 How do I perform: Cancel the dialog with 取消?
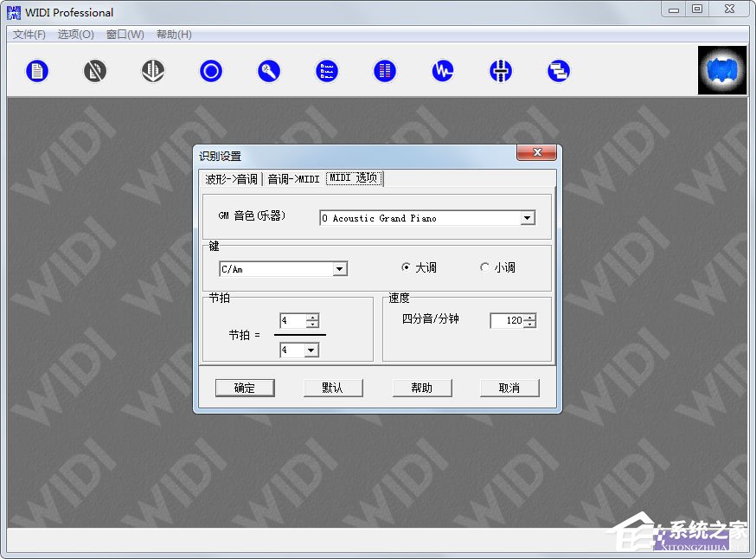[x=509, y=388]
